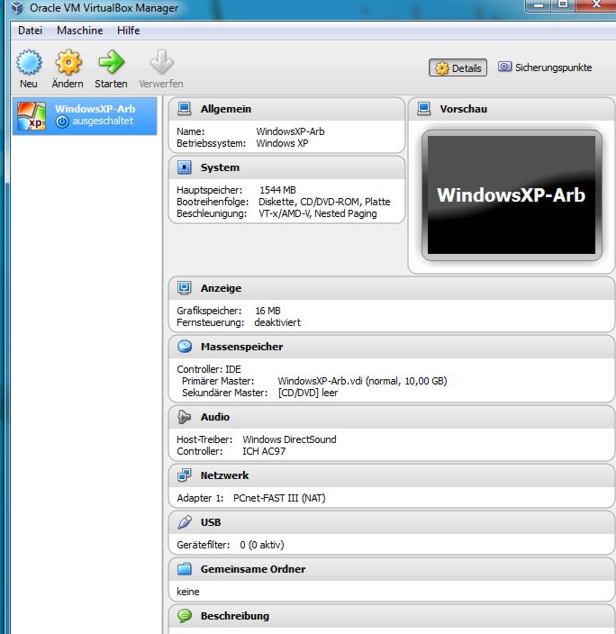Click the Netzwerk section network icon
616x634 pixels.
click(x=184, y=475)
